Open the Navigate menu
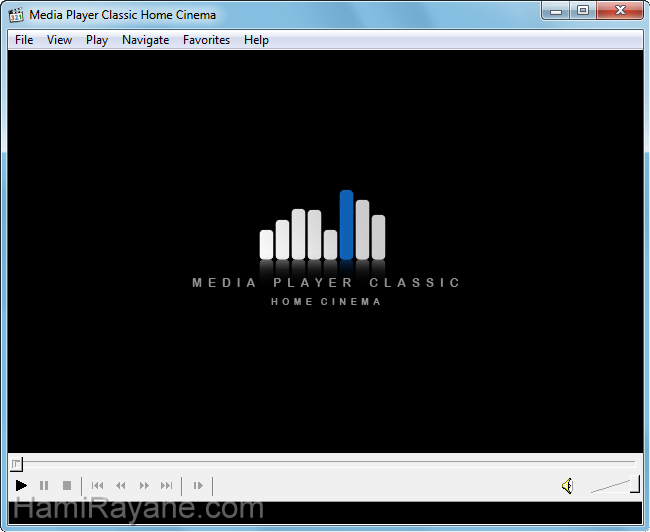Image resolution: width=650 pixels, height=532 pixels. click(x=146, y=40)
